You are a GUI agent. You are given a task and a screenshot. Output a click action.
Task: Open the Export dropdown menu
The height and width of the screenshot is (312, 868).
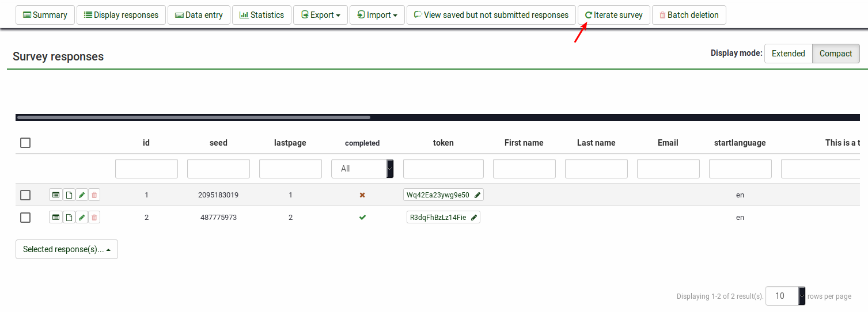click(x=320, y=15)
